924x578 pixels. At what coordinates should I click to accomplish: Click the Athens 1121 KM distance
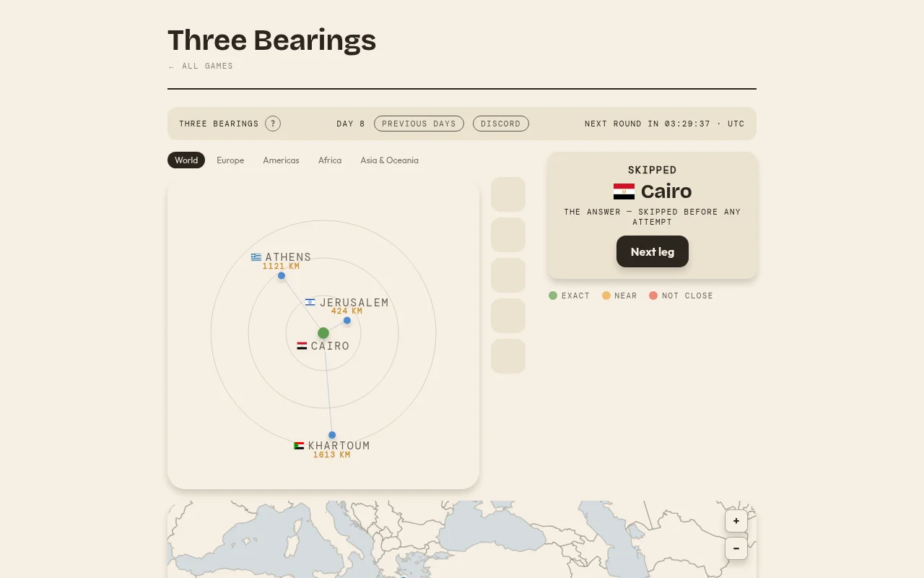(281, 267)
